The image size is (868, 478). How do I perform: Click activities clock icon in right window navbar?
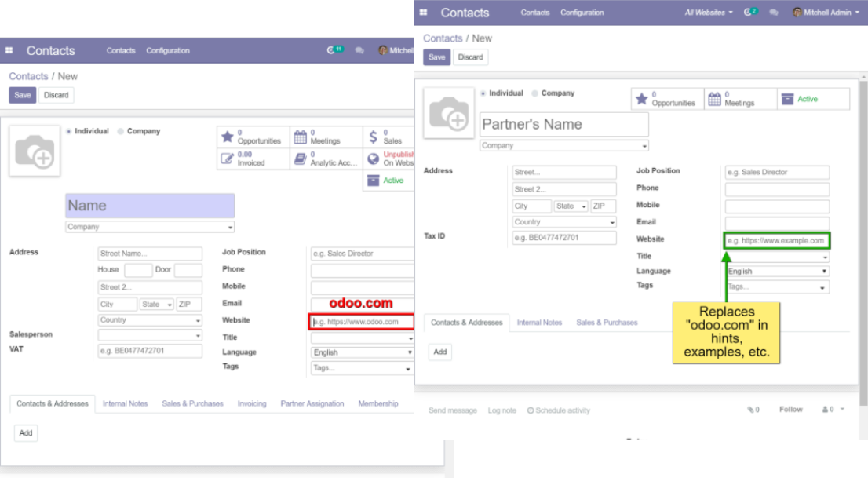coord(747,13)
